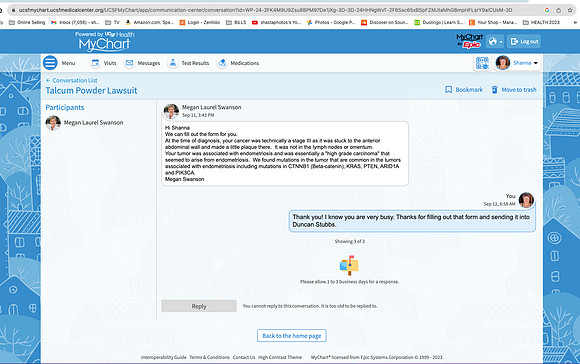The width and height of the screenshot is (580, 364).
Task: Go back to Conversation List
Action: click(71, 80)
